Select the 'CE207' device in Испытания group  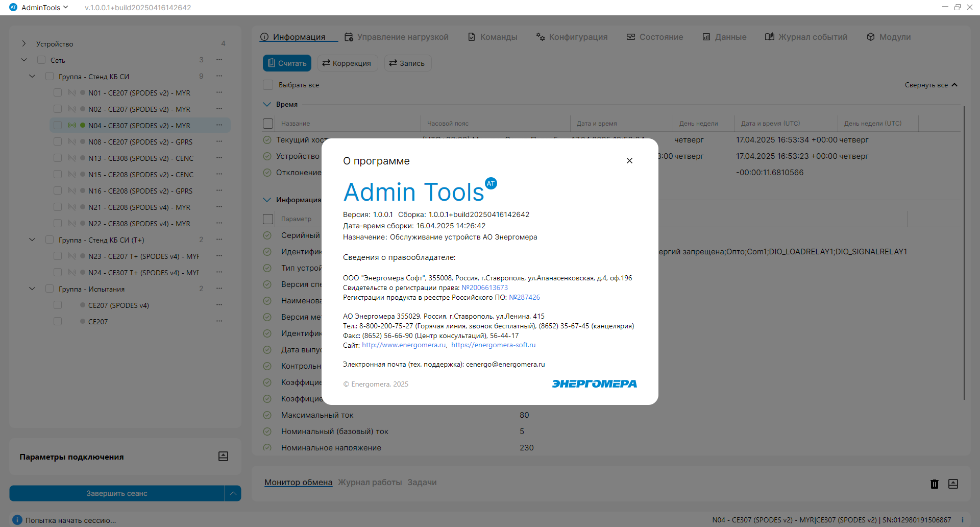click(98, 322)
